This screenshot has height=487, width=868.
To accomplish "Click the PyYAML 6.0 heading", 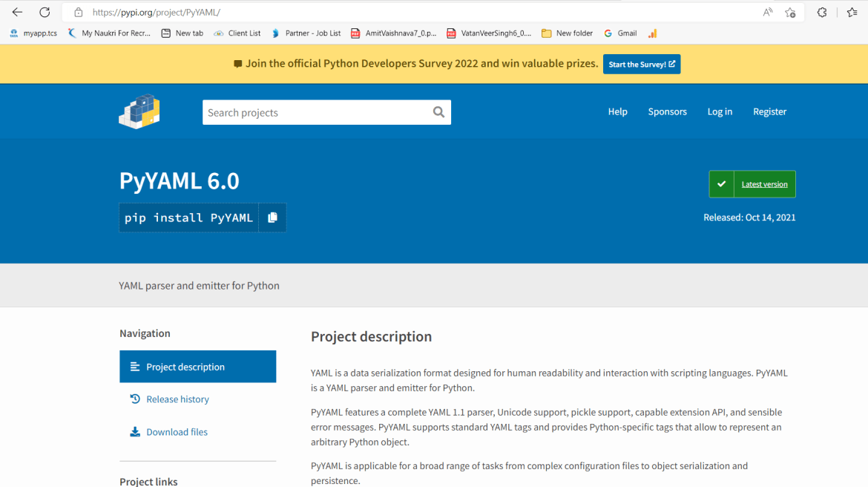I will pyautogui.click(x=180, y=180).
